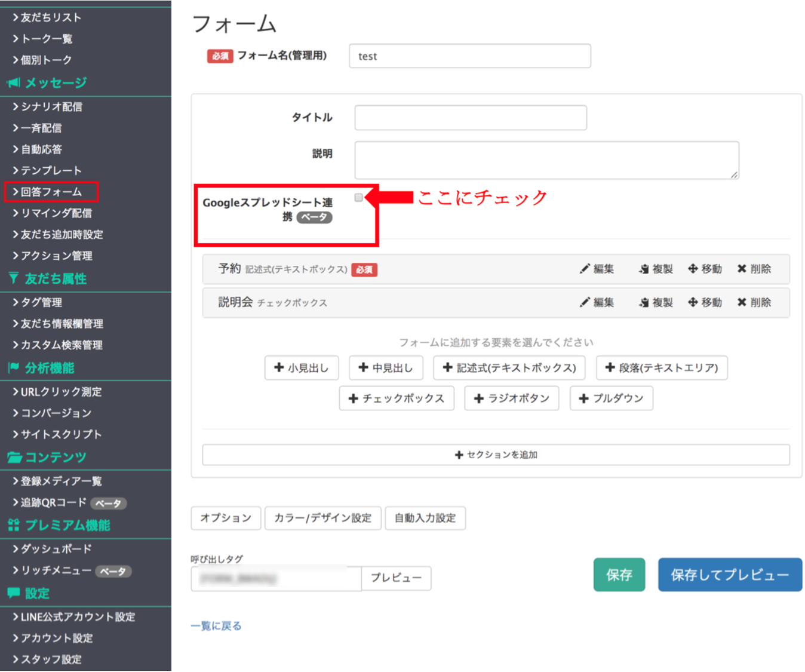Open タグ管理 in sidebar
Image resolution: width=805 pixels, height=672 pixels.
coord(41,302)
